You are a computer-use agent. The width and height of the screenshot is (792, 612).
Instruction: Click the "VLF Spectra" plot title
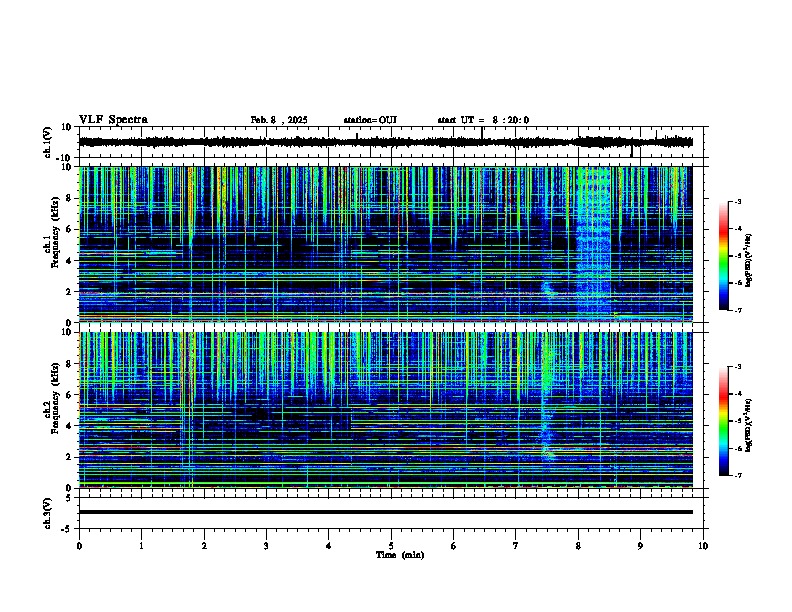(113, 120)
